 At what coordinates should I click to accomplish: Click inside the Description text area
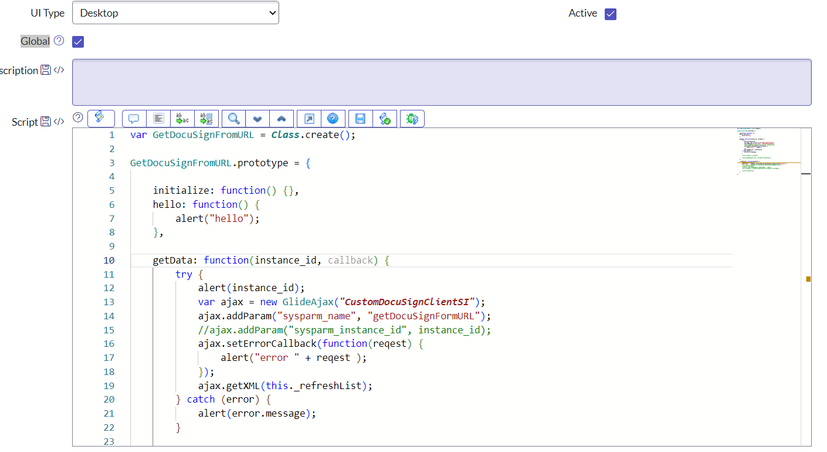pyautogui.click(x=441, y=82)
